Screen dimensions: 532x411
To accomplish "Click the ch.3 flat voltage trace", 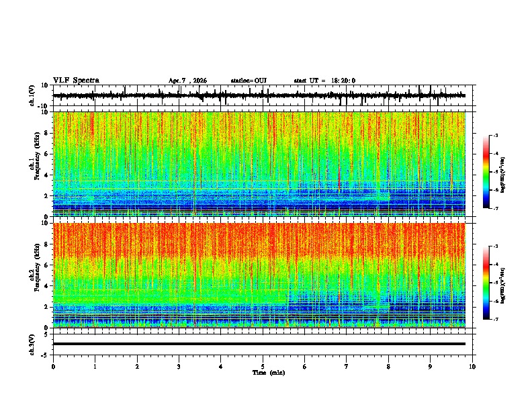I will (259, 344).
